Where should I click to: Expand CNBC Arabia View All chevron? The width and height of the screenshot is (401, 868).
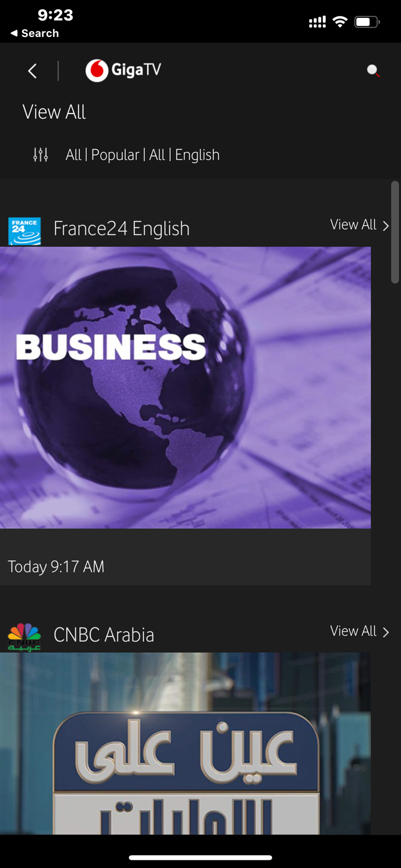386,632
